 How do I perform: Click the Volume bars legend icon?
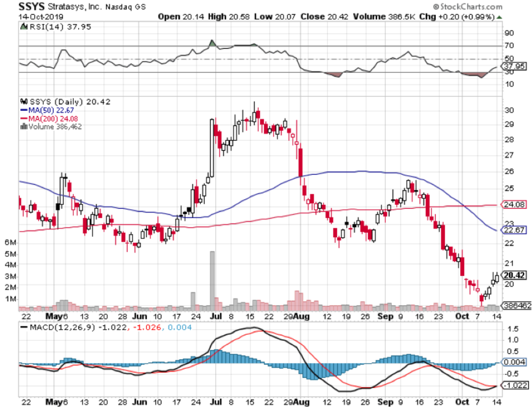(22, 127)
